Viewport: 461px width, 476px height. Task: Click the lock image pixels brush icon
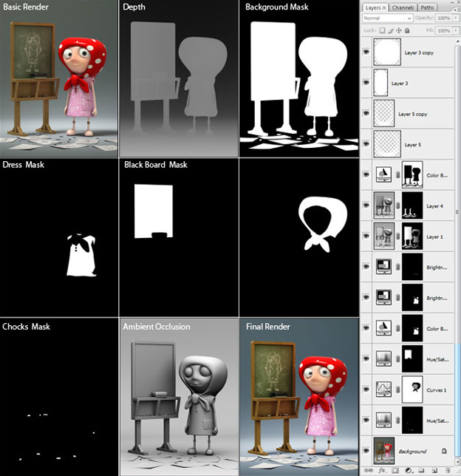click(391, 30)
